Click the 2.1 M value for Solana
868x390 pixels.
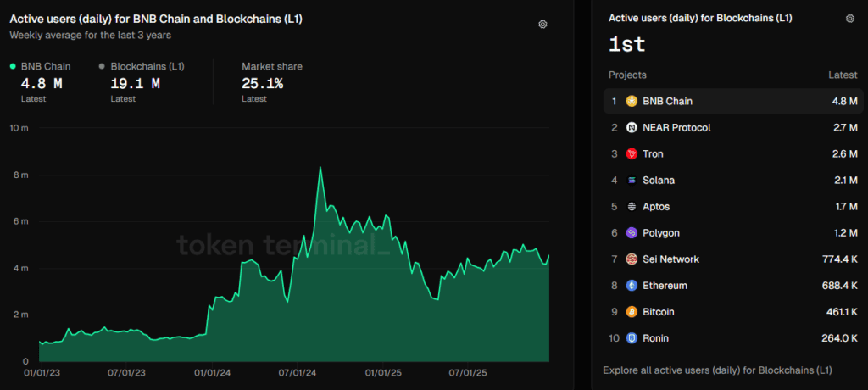click(845, 181)
